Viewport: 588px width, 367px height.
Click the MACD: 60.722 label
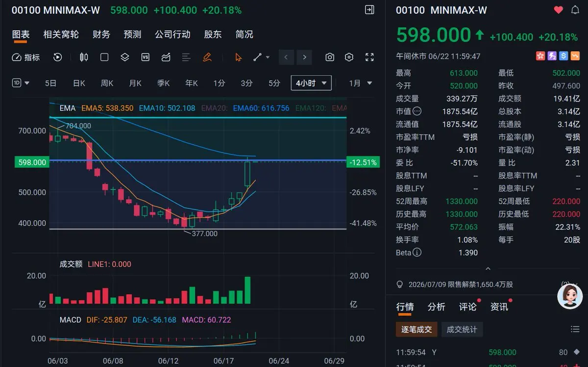pyautogui.click(x=206, y=320)
